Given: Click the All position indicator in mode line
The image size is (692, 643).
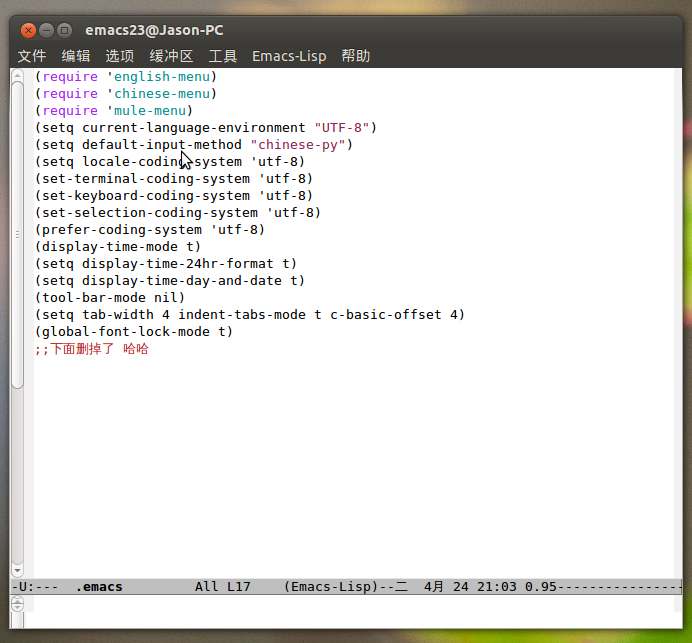Looking at the screenshot, I should (x=207, y=587).
